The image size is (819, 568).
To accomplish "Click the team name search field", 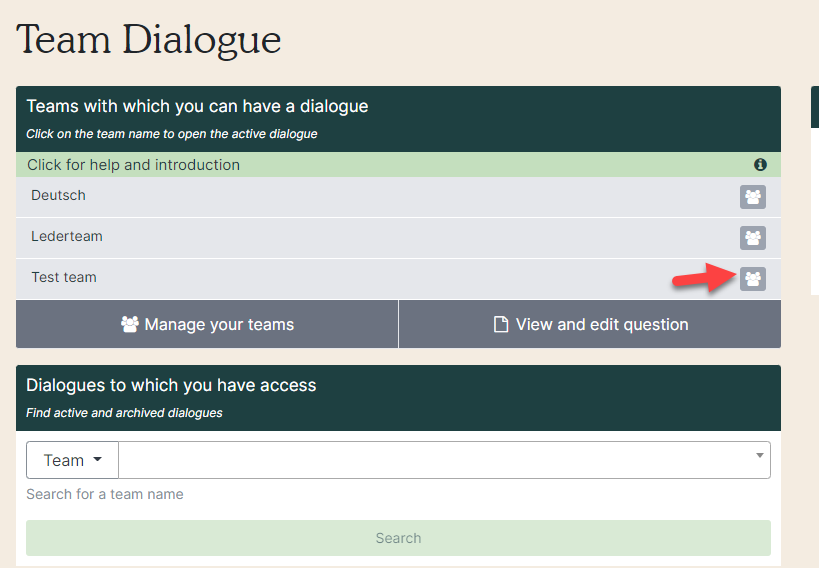I will click(x=444, y=460).
